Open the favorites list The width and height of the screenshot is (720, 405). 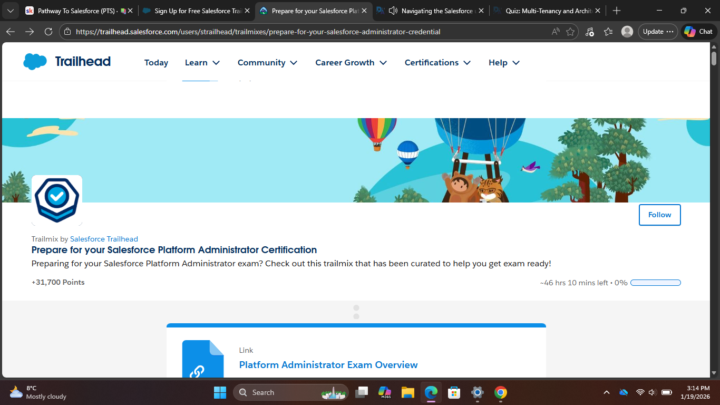608,32
